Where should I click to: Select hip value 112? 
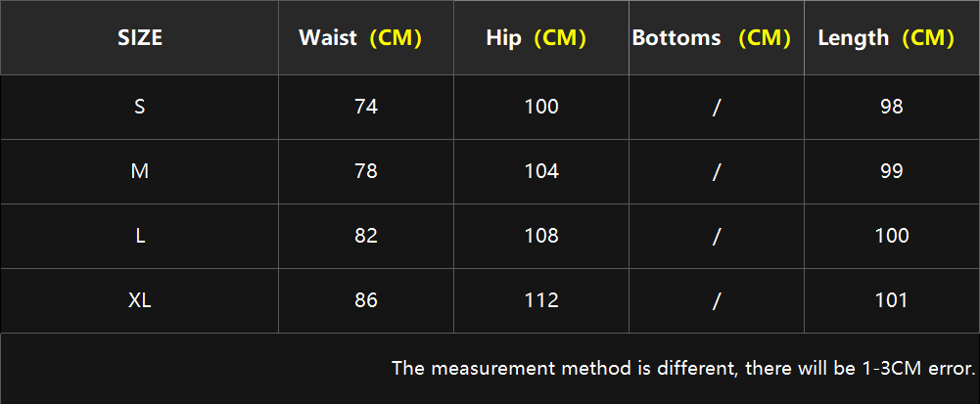(x=541, y=300)
